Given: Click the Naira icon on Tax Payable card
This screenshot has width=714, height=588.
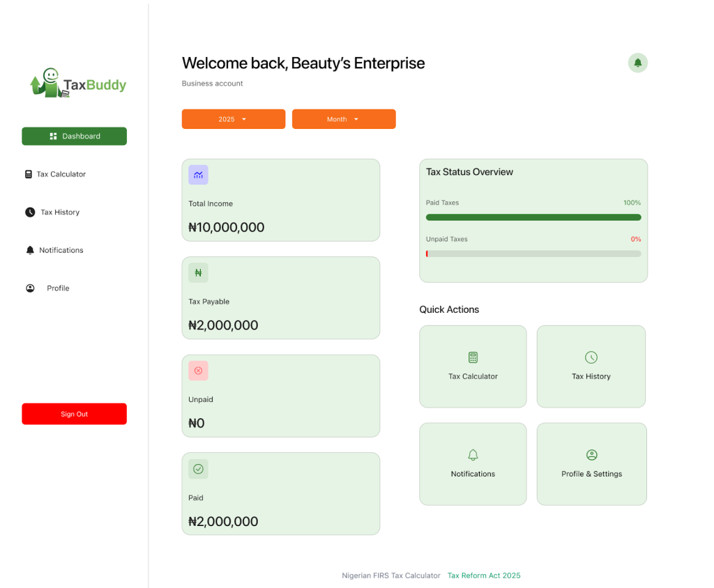Looking at the screenshot, I should click(198, 273).
